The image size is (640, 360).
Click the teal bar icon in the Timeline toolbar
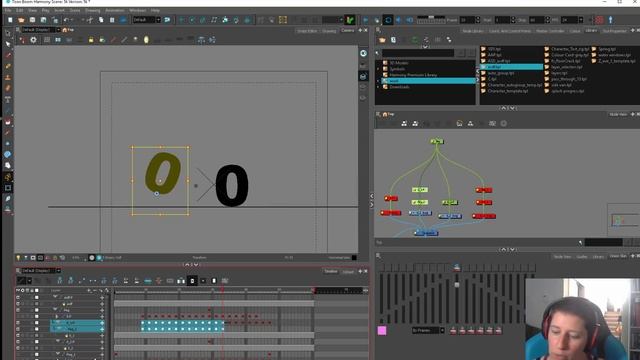148,280
